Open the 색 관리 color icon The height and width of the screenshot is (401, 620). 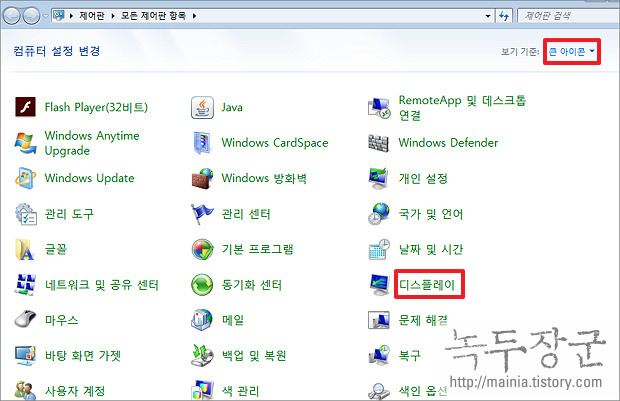(x=203, y=391)
